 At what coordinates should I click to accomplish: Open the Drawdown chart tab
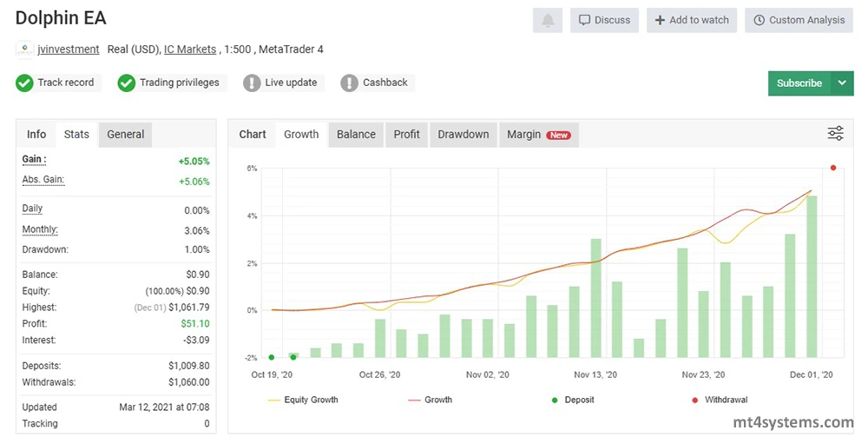click(x=463, y=135)
